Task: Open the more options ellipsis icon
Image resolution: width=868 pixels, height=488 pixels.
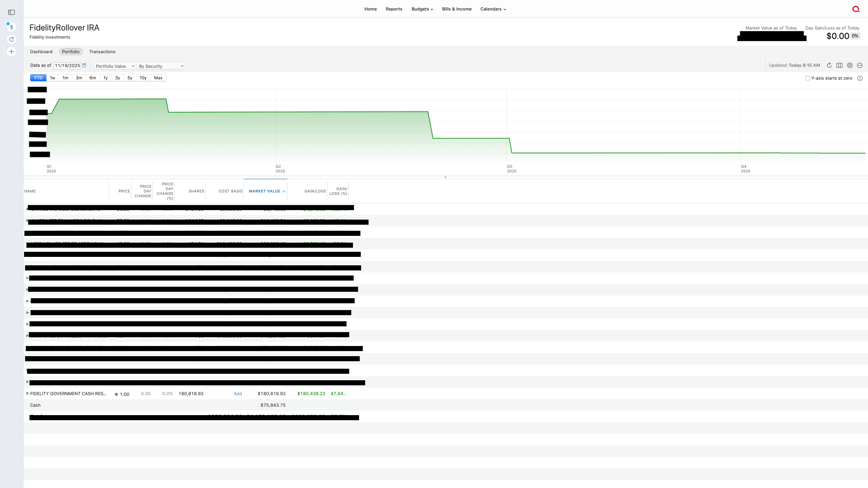Action: point(860,65)
